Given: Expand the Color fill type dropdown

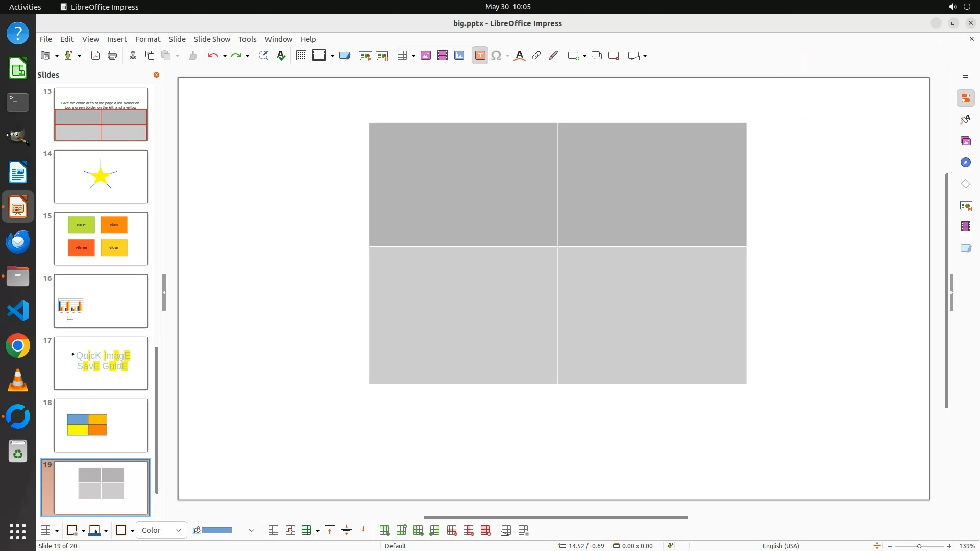Looking at the screenshot, I should [x=178, y=531].
